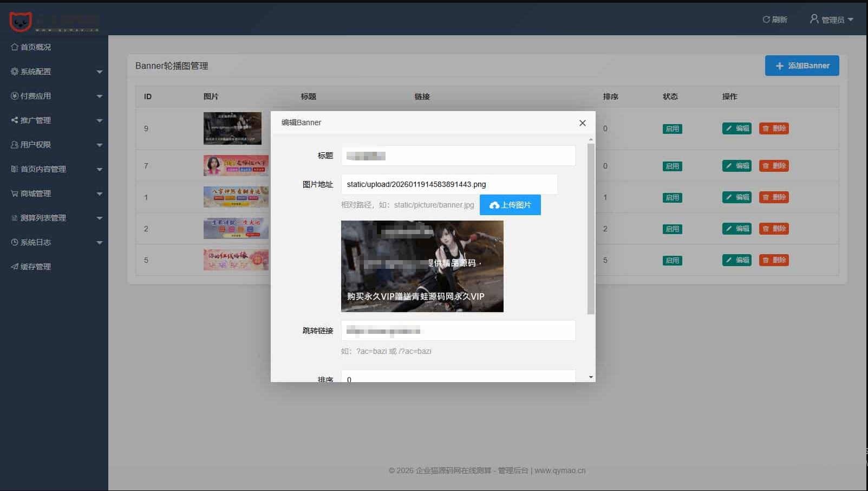Click the refresh icon in header

(x=766, y=20)
